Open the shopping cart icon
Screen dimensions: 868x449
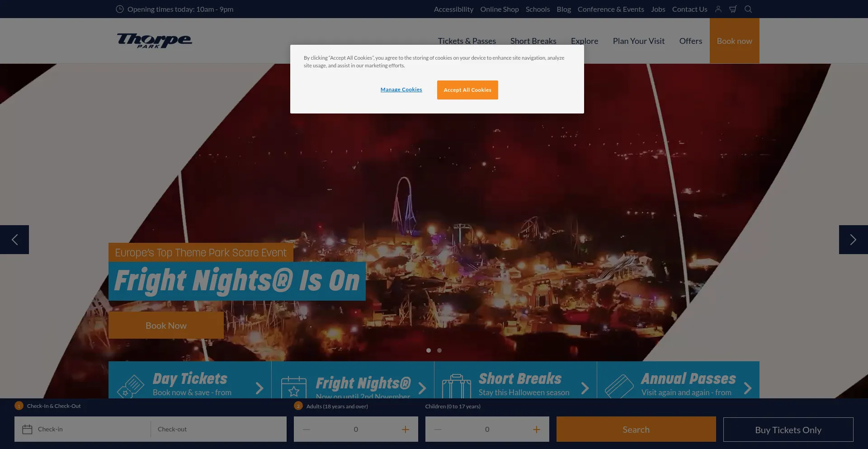733,9
